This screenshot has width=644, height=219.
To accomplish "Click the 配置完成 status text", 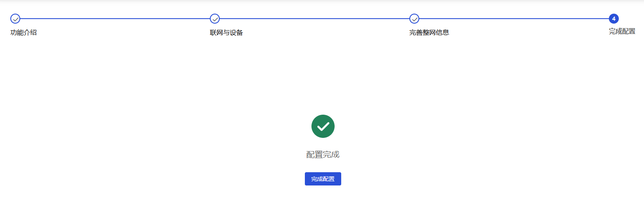I will (323, 155).
